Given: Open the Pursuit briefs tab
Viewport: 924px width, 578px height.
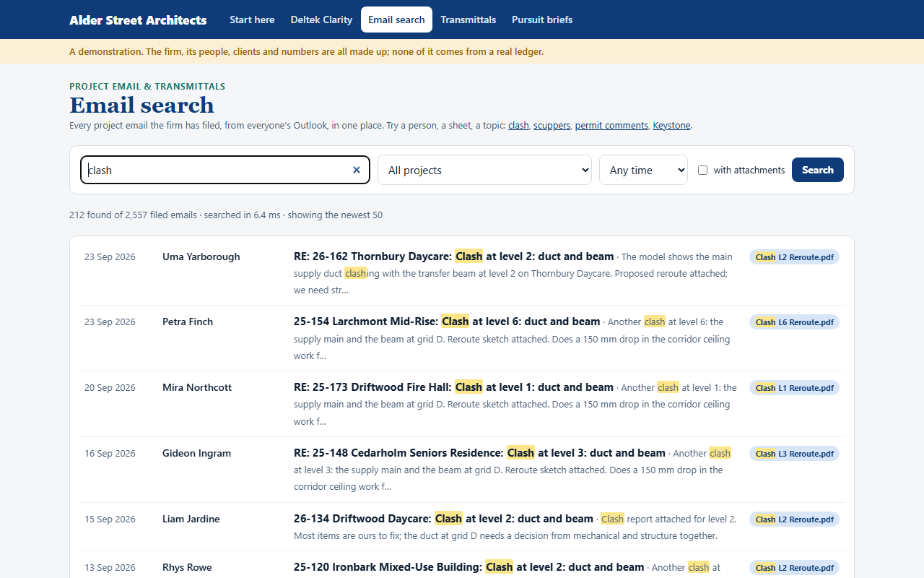Looking at the screenshot, I should pos(542,20).
